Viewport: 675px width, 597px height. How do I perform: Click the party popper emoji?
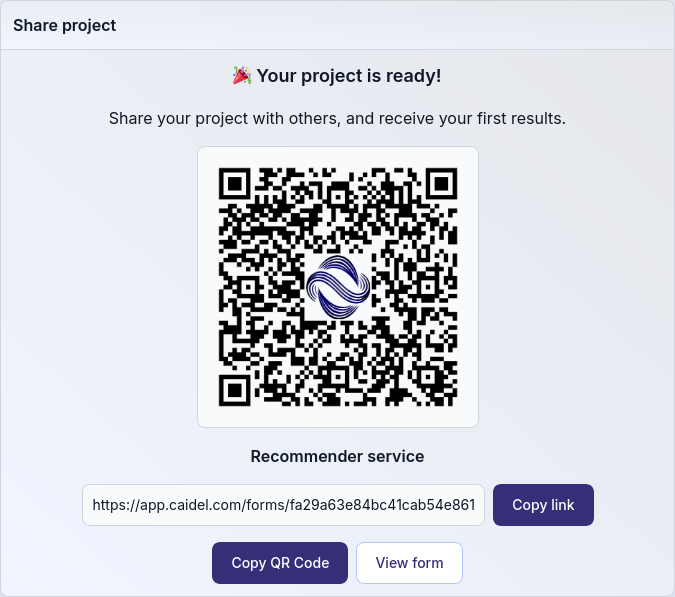tap(241, 76)
